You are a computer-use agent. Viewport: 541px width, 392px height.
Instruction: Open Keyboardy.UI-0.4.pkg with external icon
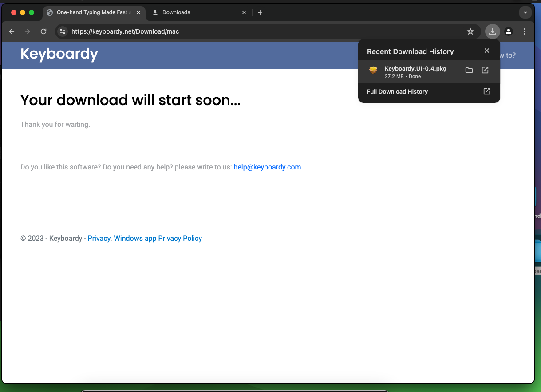point(485,70)
